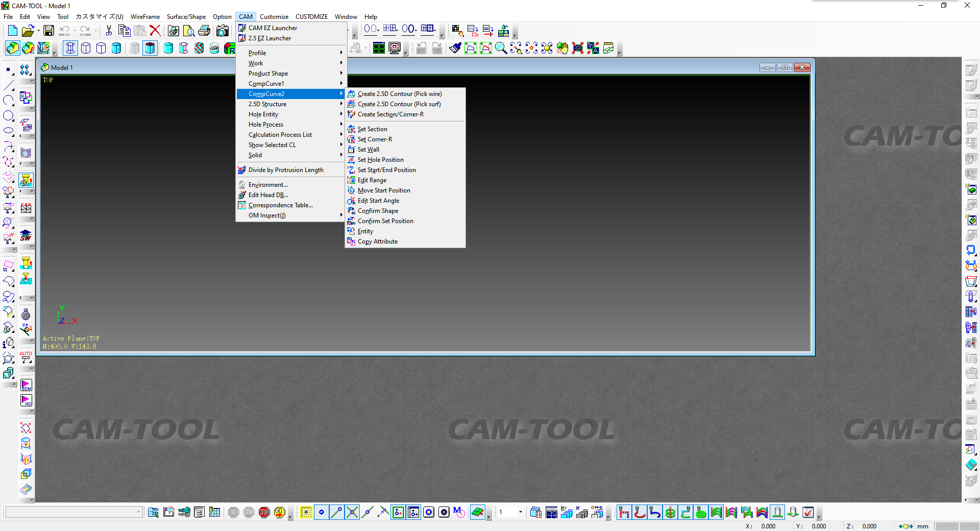Image resolution: width=980 pixels, height=531 pixels.
Task: Select Set Corner-R menu item
Action: point(405,139)
